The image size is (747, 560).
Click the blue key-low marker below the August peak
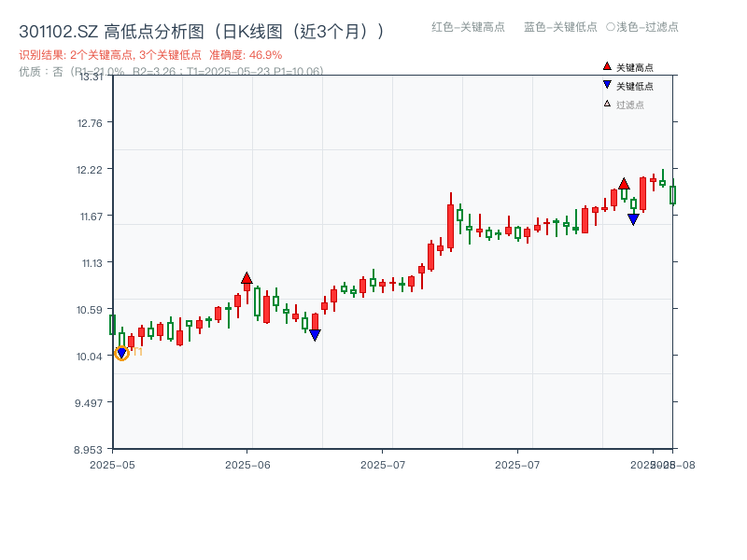633,218
